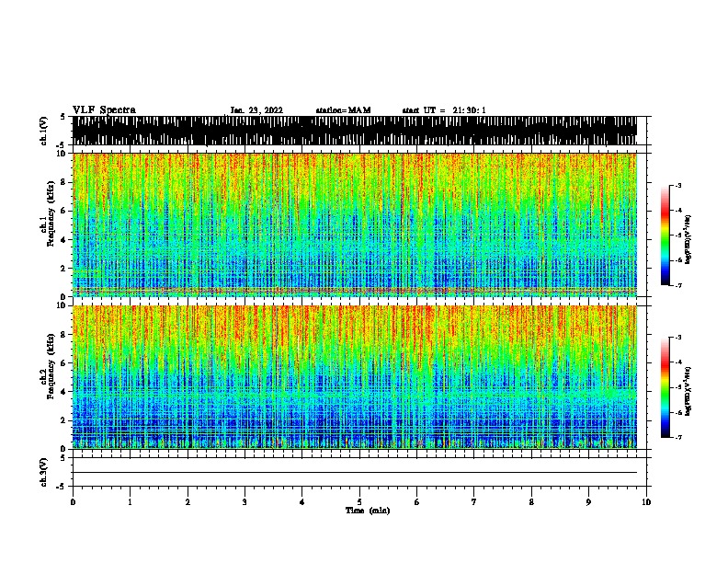Click time axis tick label "0"
The image size is (728, 563).
click(x=73, y=502)
